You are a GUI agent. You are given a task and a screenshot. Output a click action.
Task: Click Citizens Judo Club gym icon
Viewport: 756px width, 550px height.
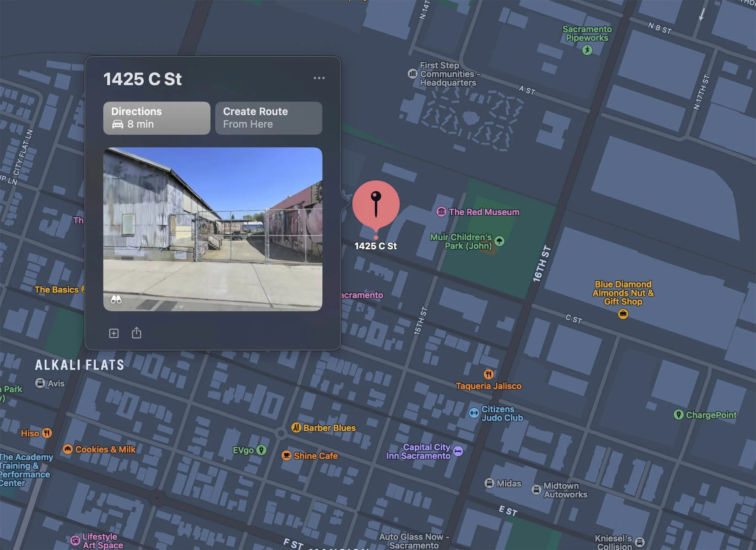click(x=474, y=413)
